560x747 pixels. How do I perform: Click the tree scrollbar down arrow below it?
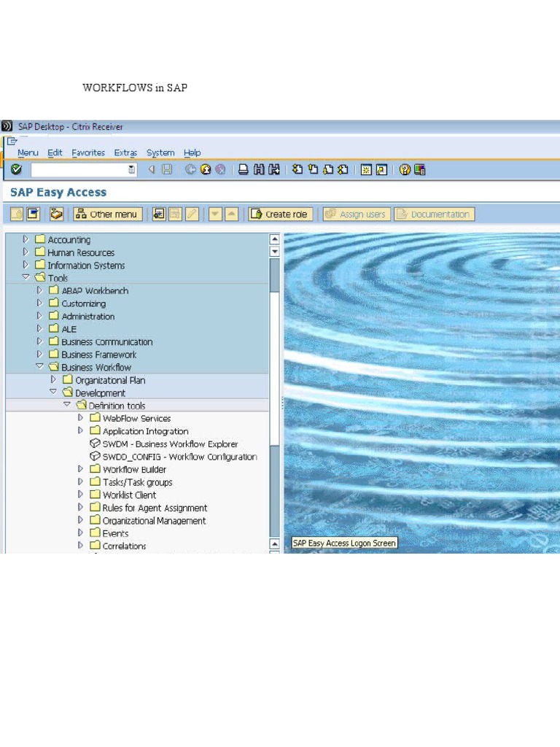(274, 251)
